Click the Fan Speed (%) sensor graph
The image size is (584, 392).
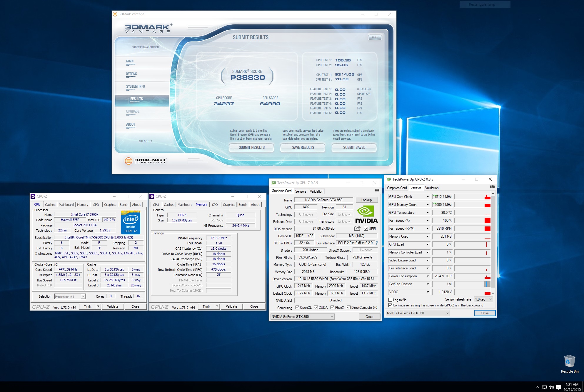point(473,221)
